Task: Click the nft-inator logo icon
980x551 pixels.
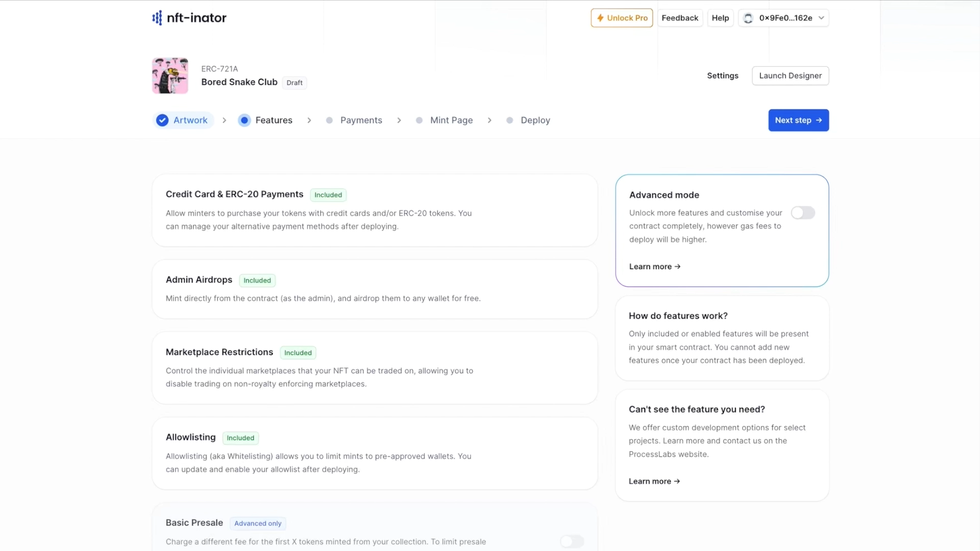Action: click(157, 18)
